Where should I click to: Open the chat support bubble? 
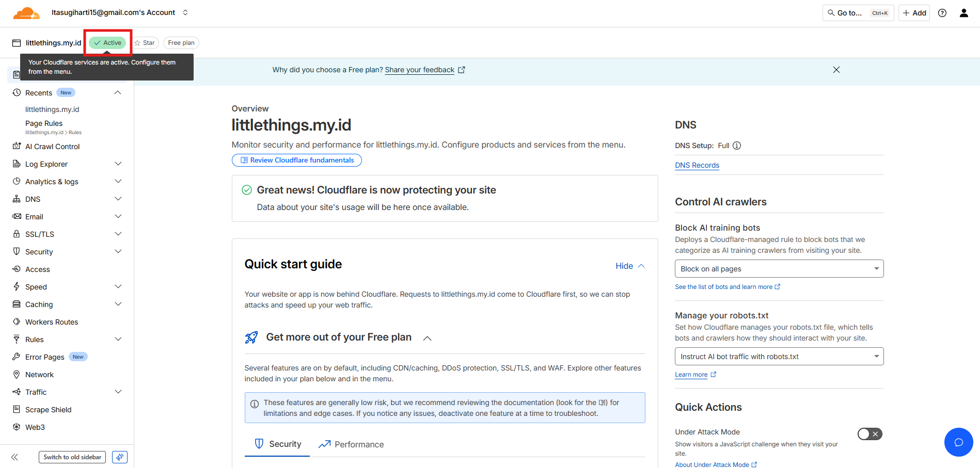click(959, 442)
